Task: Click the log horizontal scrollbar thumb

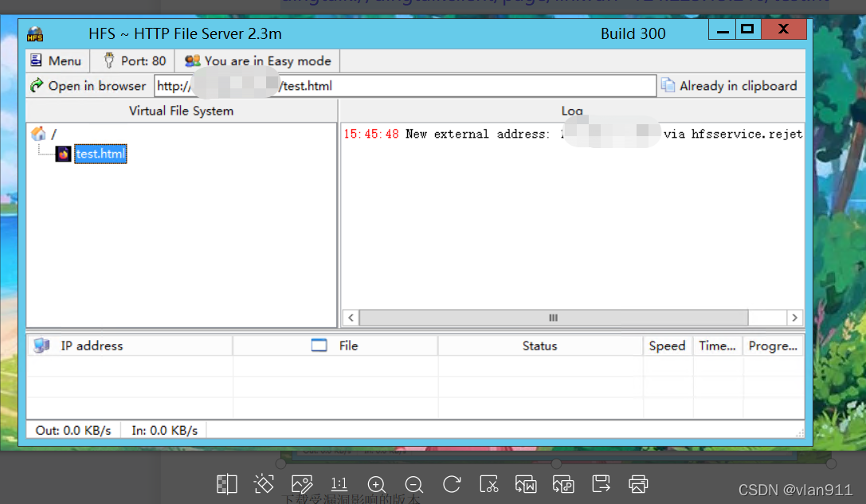Action: click(554, 318)
